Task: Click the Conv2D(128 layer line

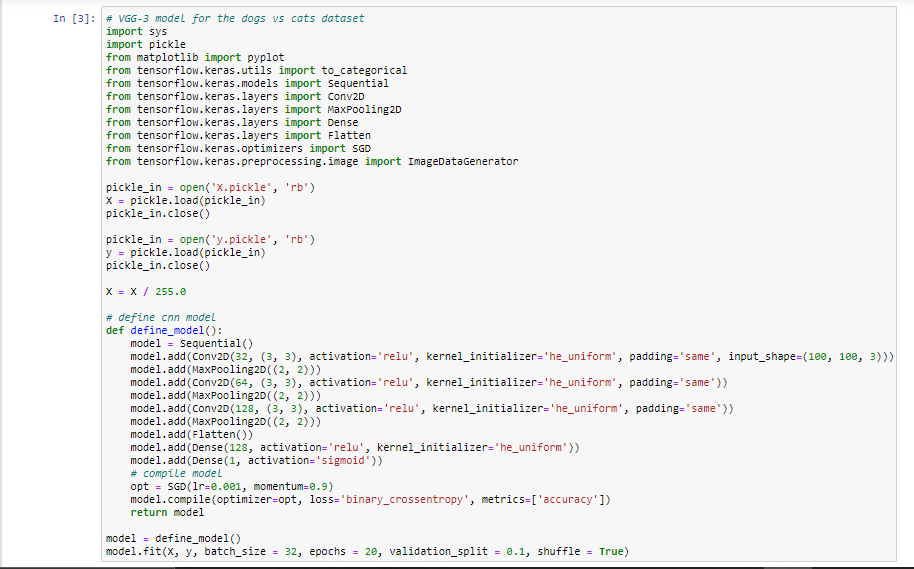Action: coord(432,408)
